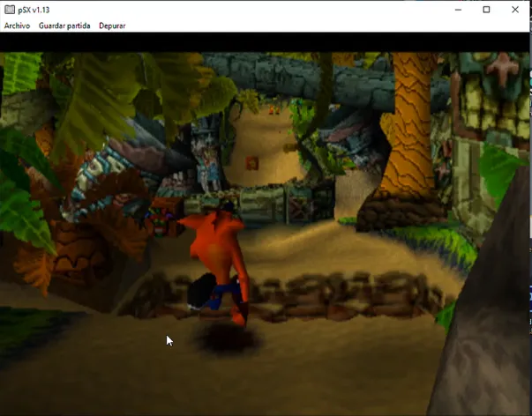Click Crash Bandicoot character in game view
Screen dimensions: 532x416
click(x=219, y=262)
